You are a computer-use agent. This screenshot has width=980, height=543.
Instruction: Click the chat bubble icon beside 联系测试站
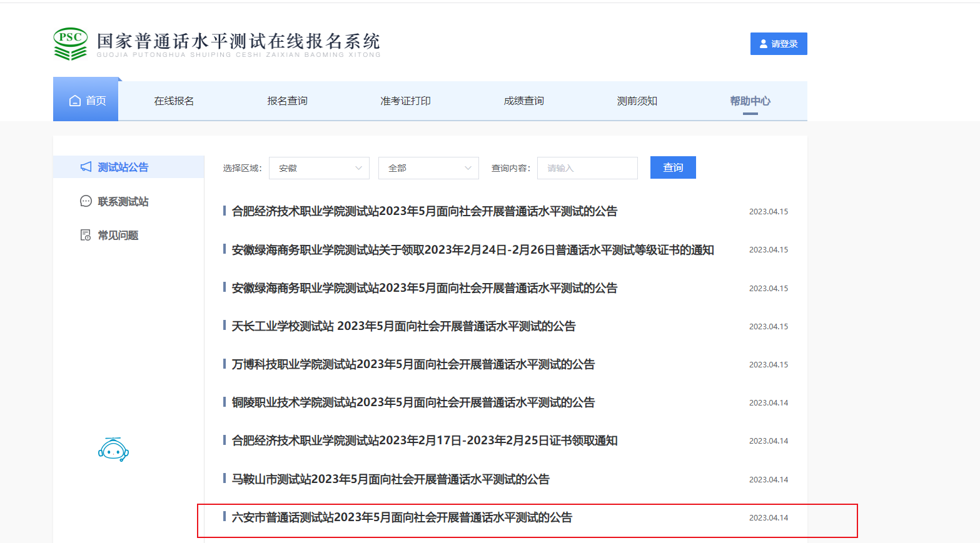(x=86, y=201)
